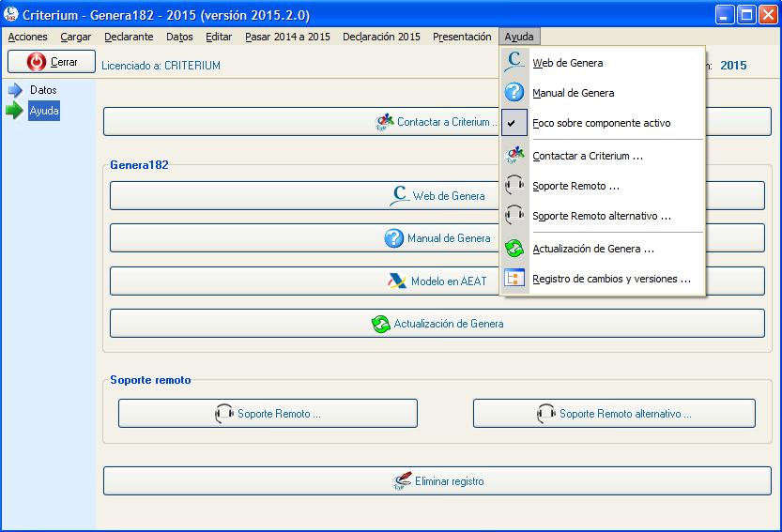
Task: Click the headset icon on Soporte Remoto button
Action: click(x=224, y=414)
